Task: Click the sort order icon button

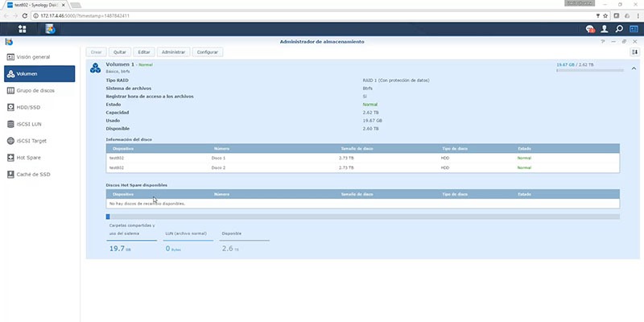Action: [x=635, y=52]
